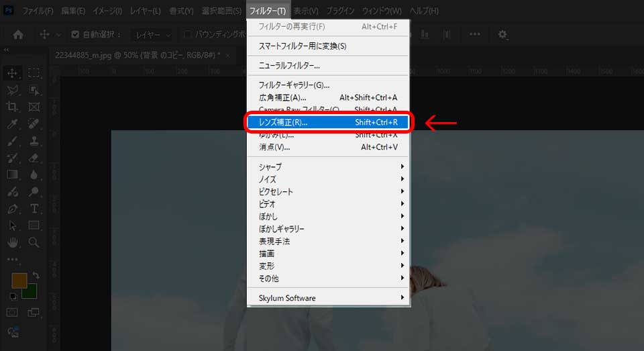
Task: Expand the 描画 submenu
Action: pos(328,254)
